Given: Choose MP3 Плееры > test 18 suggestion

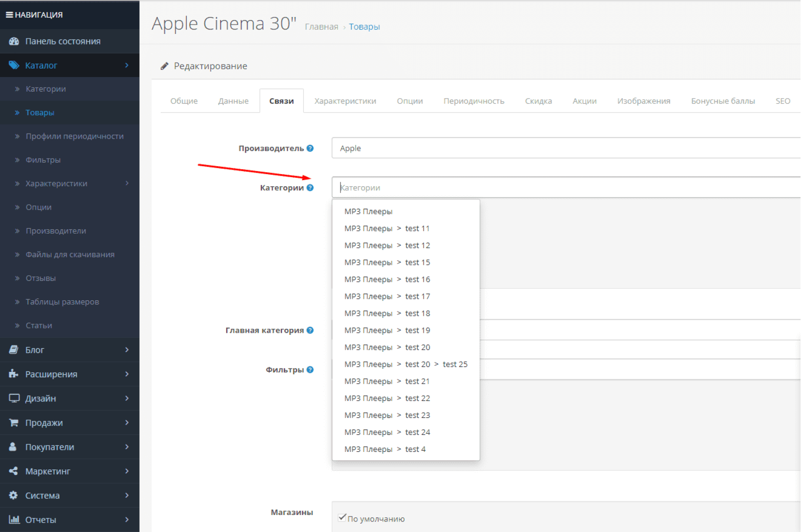Looking at the screenshot, I should click(406, 314).
